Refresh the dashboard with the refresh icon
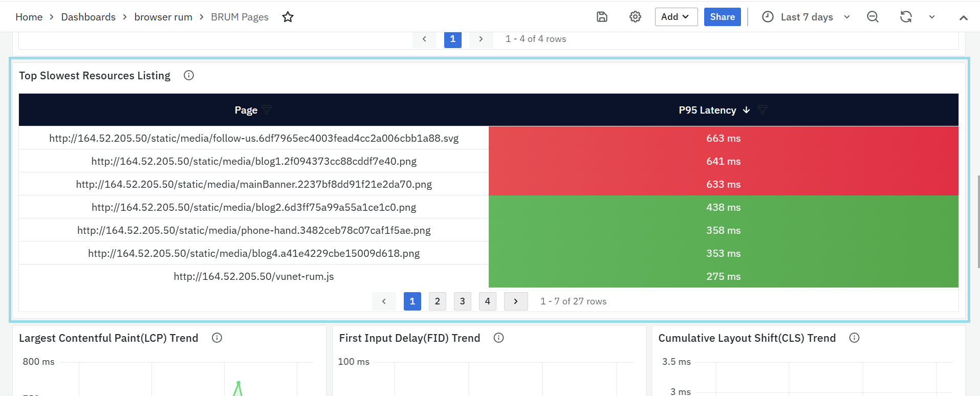Screen dimensions: 980x396 [905, 17]
